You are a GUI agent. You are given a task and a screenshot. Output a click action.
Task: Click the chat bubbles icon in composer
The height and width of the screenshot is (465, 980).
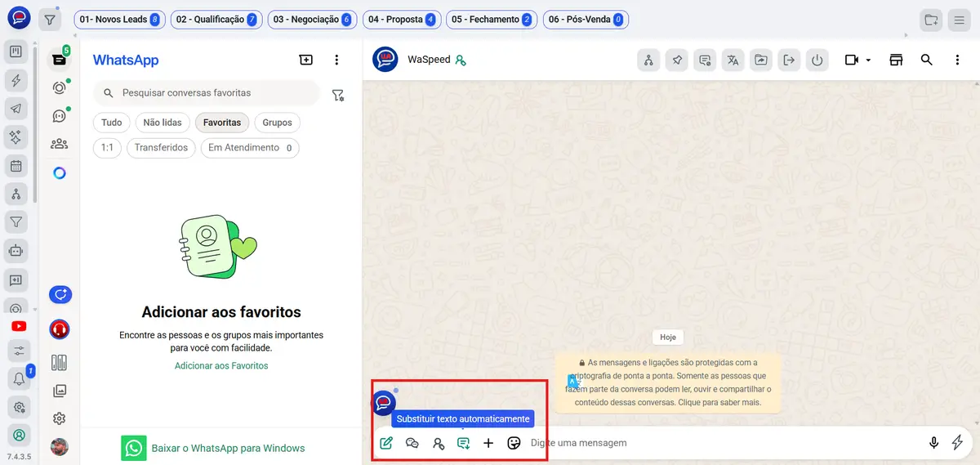pyautogui.click(x=412, y=443)
